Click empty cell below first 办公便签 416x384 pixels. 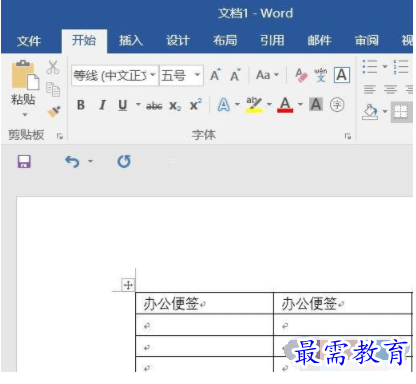204,325
